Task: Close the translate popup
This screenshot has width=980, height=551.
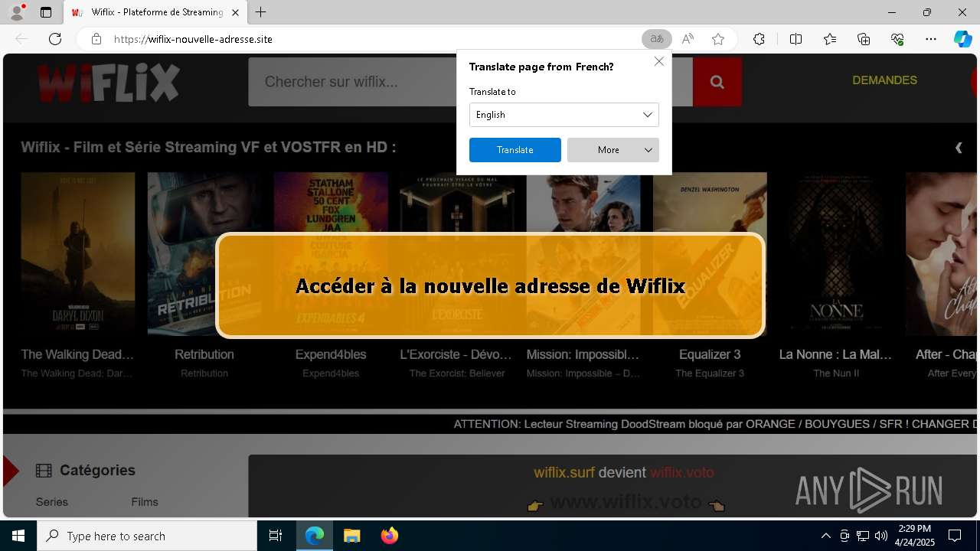Action: pyautogui.click(x=659, y=61)
